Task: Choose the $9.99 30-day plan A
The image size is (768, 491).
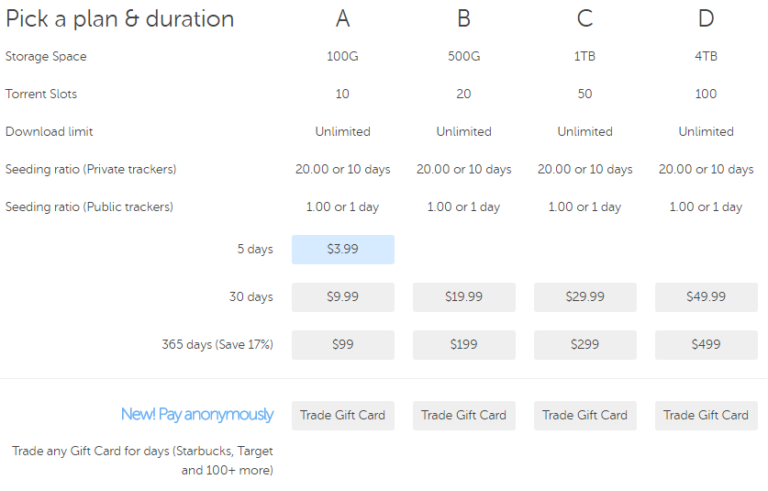Action: (x=343, y=297)
